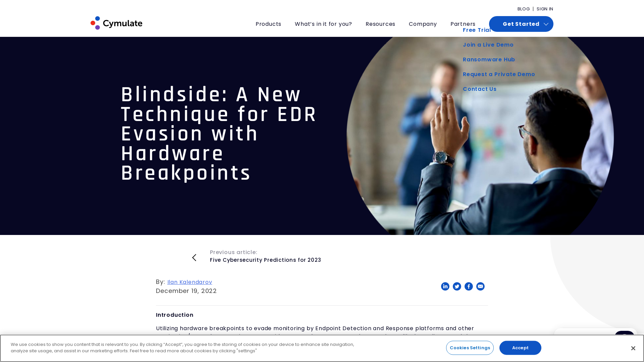Click the previous article back arrow
This screenshot has width=644, height=362.
point(194,257)
